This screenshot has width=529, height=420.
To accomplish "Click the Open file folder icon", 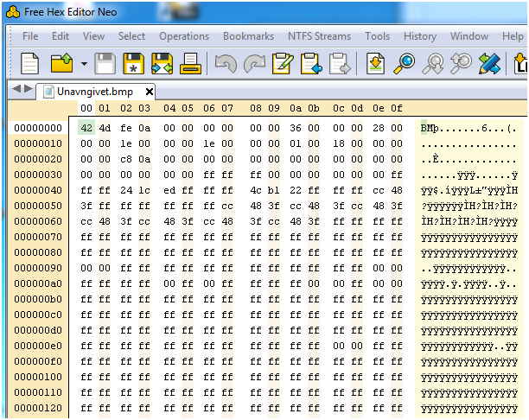I will (x=61, y=63).
